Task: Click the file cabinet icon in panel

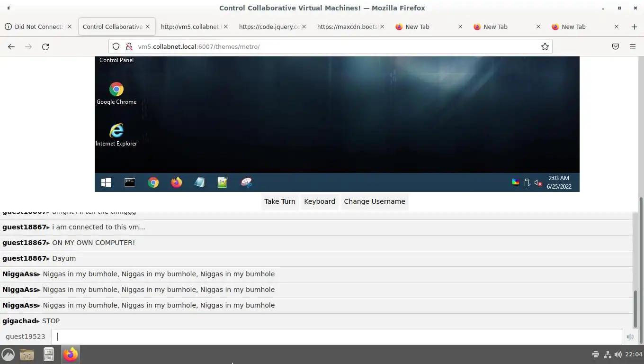Action: pos(49,355)
